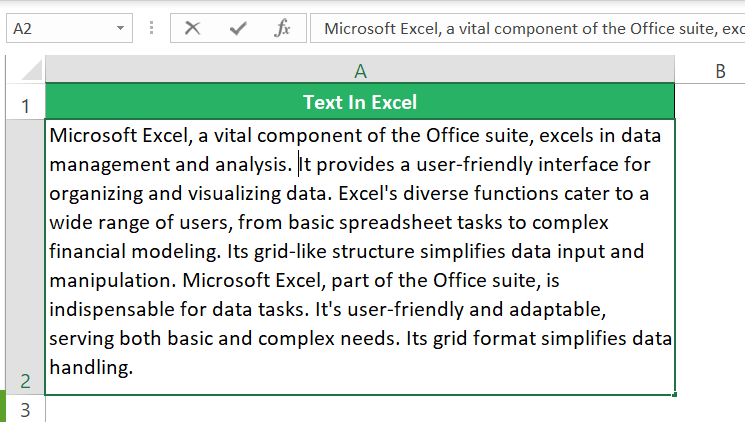Click the green 'Text In Excel' header cell
745x422 pixels.
pyautogui.click(x=360, y=102)
